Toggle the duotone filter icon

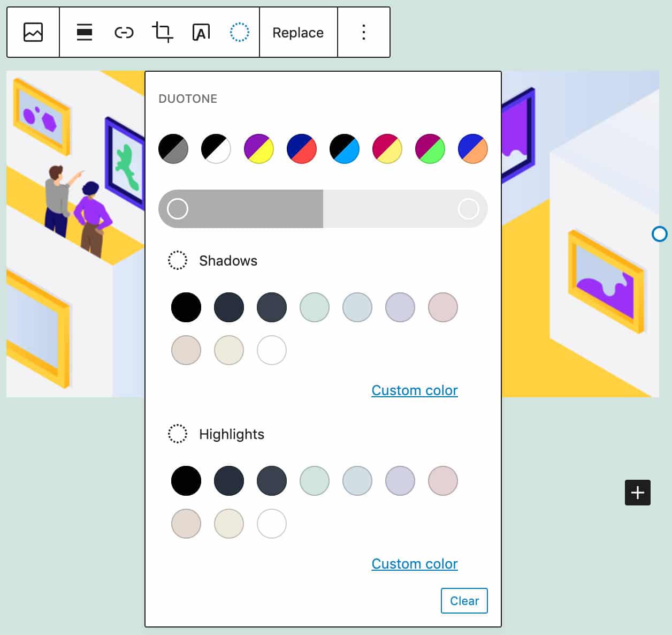click(x=239, y=32)
